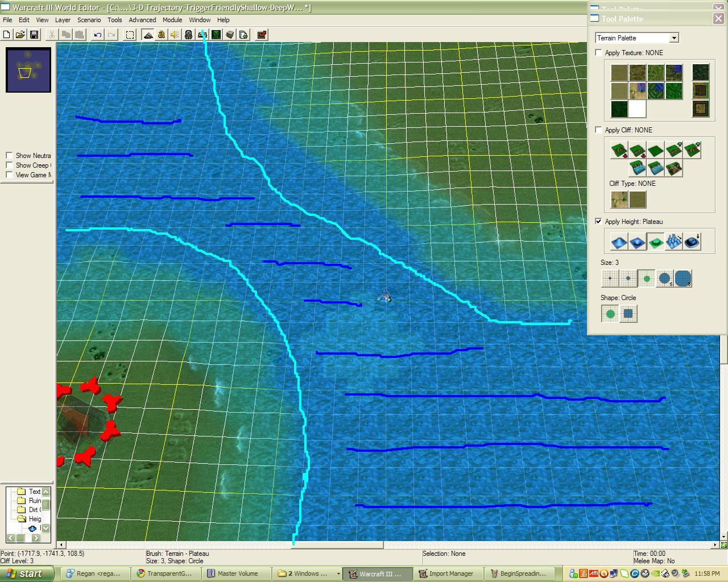Select the Noise height brush tool

click(673, 242)
